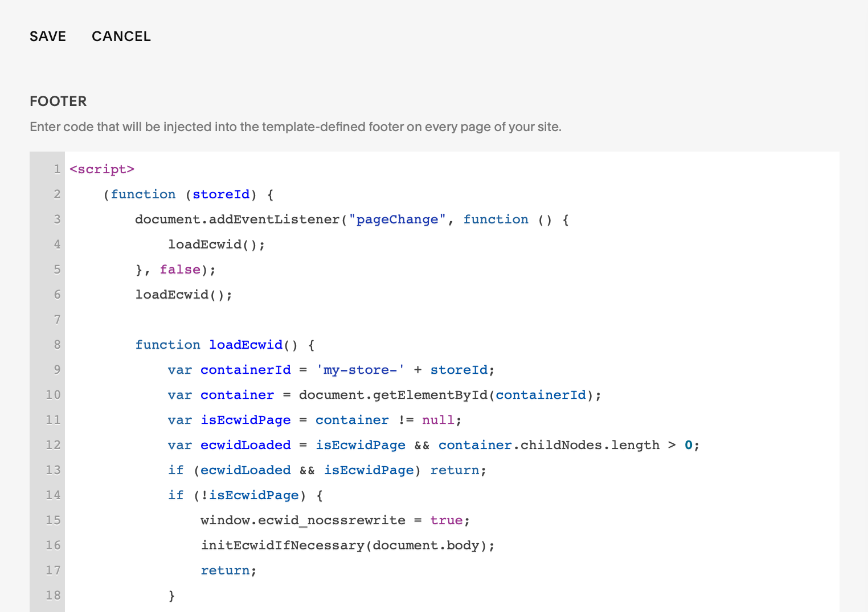Click loadEcwid(); call on line 4
The image size is (868, 612).
(216, 244)
